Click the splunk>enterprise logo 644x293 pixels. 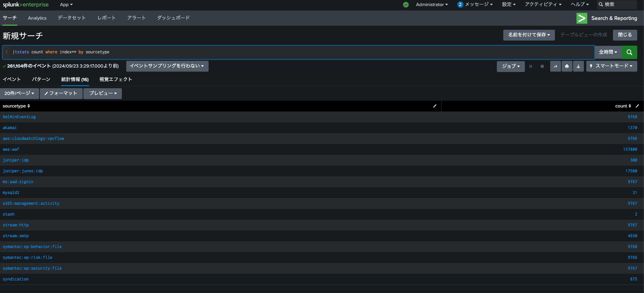tap(26, 5)
